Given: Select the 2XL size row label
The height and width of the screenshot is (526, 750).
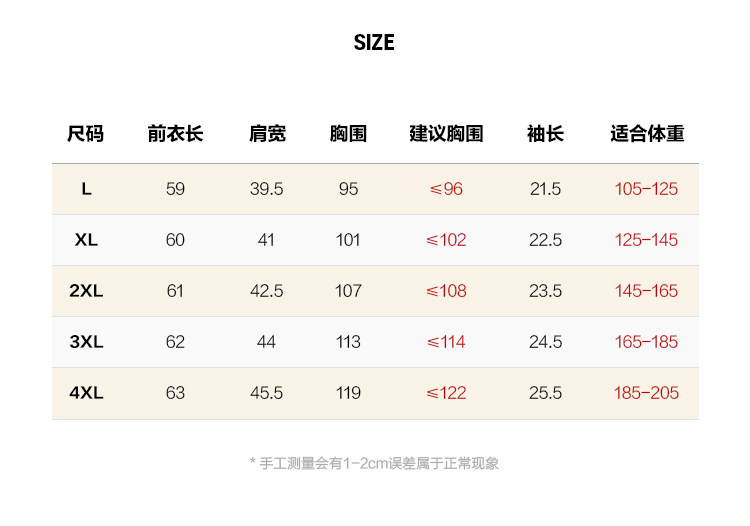Looking at the screenshot, I should [x=86, y=291].
